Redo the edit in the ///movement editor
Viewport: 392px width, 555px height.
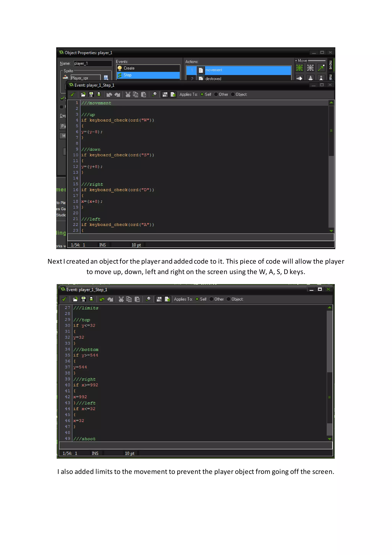click(117, 94)
